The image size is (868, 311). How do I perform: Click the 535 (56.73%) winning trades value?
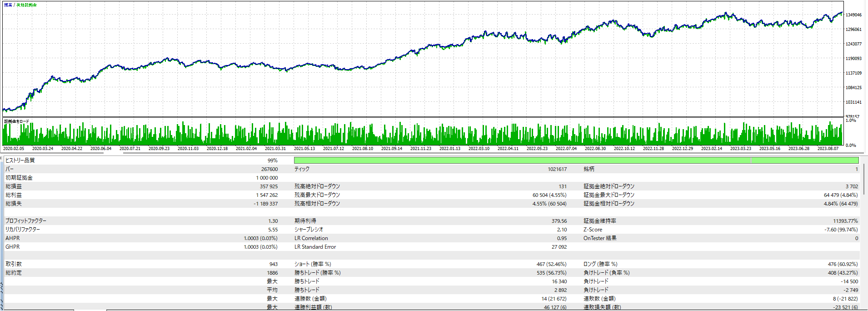pyautogui.click(x=552, y=273)
